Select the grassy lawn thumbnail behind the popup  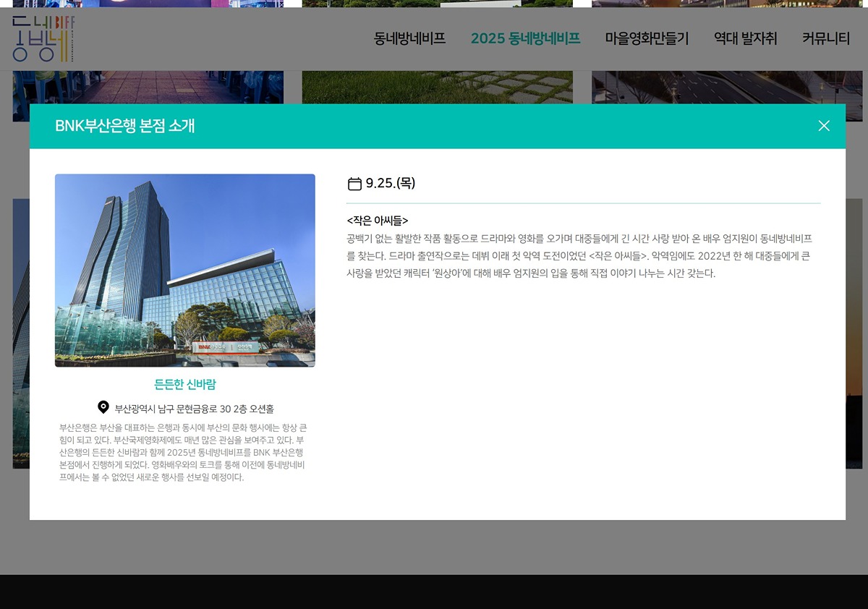437,87
